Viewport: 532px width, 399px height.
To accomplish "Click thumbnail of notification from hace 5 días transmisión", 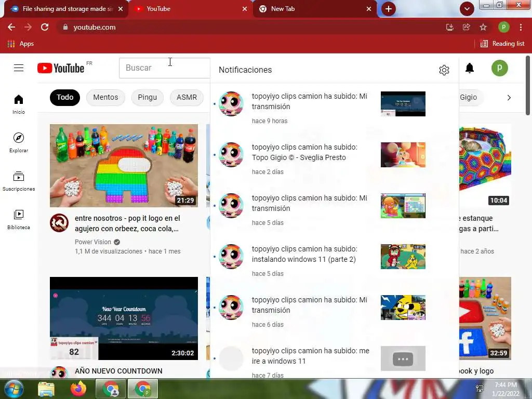I will point(403,206).
